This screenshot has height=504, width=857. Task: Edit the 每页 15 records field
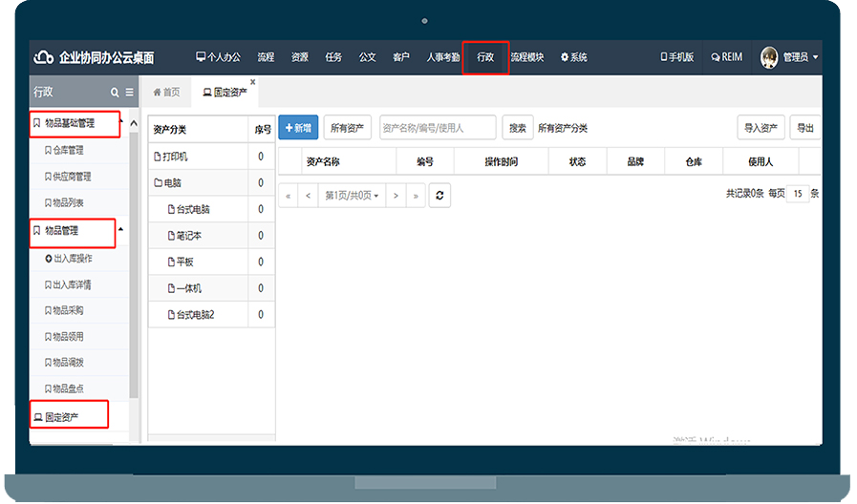pos(798,194)
